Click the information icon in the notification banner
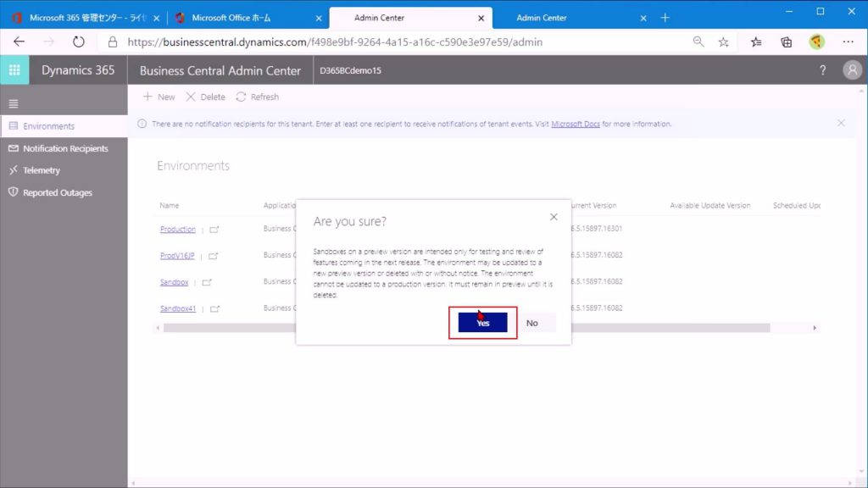Viewport: 868px width, 488px height. coord(142,124)
